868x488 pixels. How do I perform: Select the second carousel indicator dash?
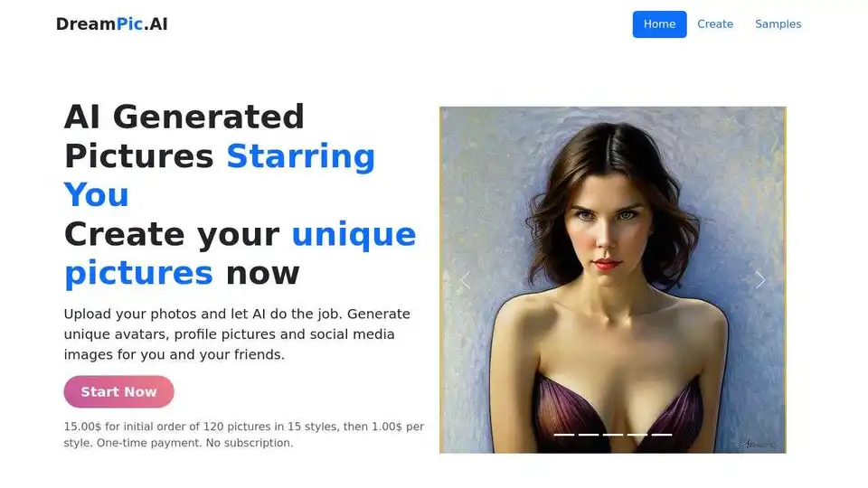[589, 435]
